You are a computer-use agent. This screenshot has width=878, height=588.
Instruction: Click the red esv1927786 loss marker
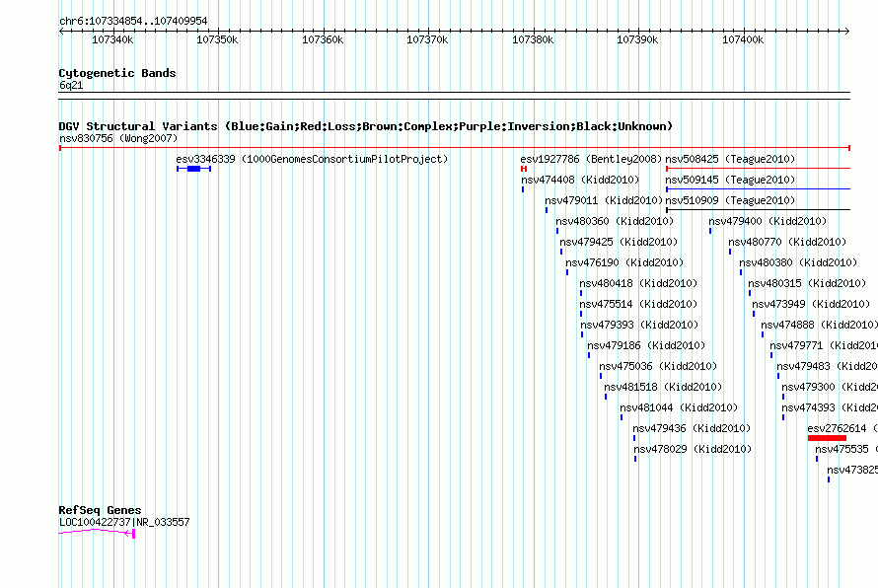(x=524, y=169)
